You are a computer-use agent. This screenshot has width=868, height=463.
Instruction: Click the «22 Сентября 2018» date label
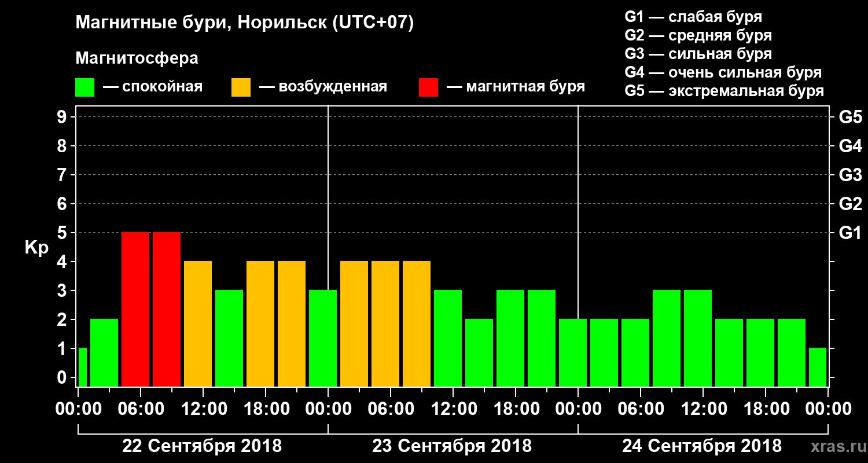[x=202, y=446]
